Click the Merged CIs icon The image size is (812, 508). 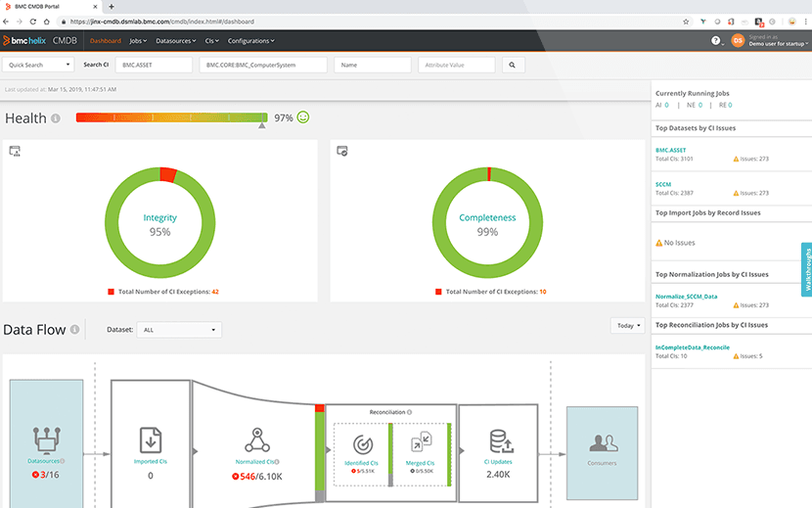pyautogui.click(x=421, y=441)
